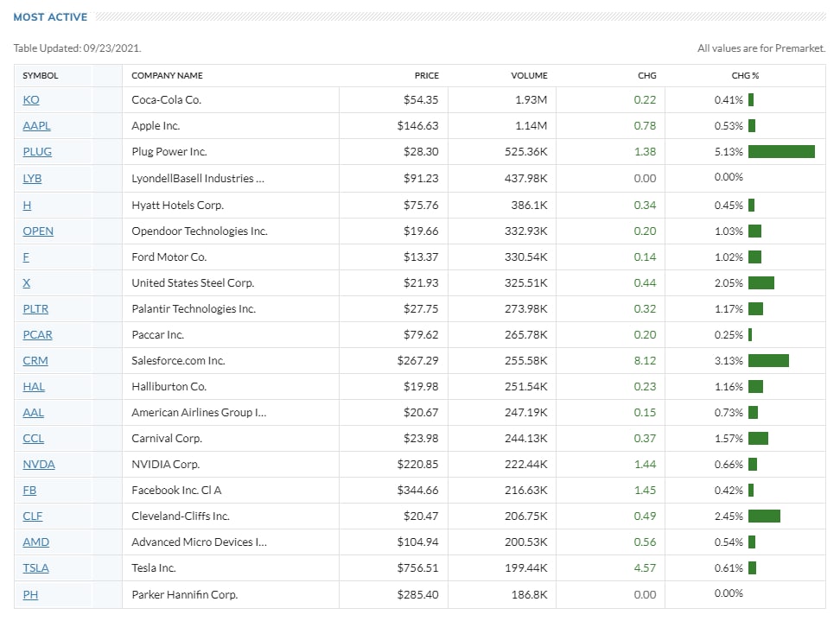Open the PLUG ticker link

37,151
